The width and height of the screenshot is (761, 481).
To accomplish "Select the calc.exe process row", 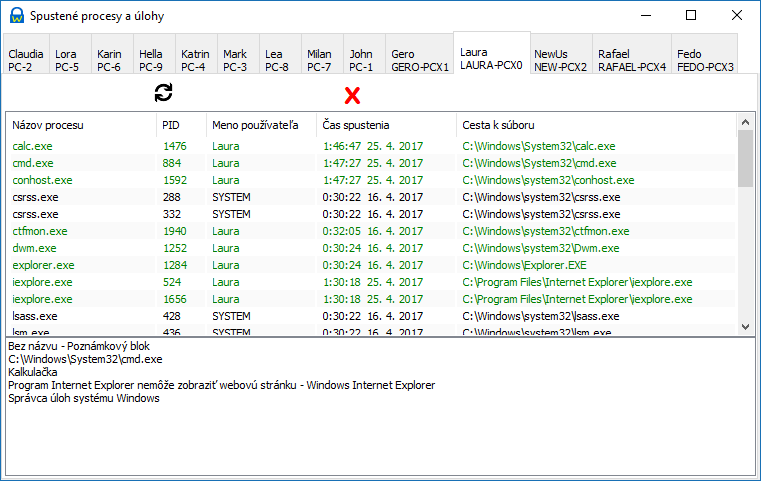I will click(x=371, y=146).
